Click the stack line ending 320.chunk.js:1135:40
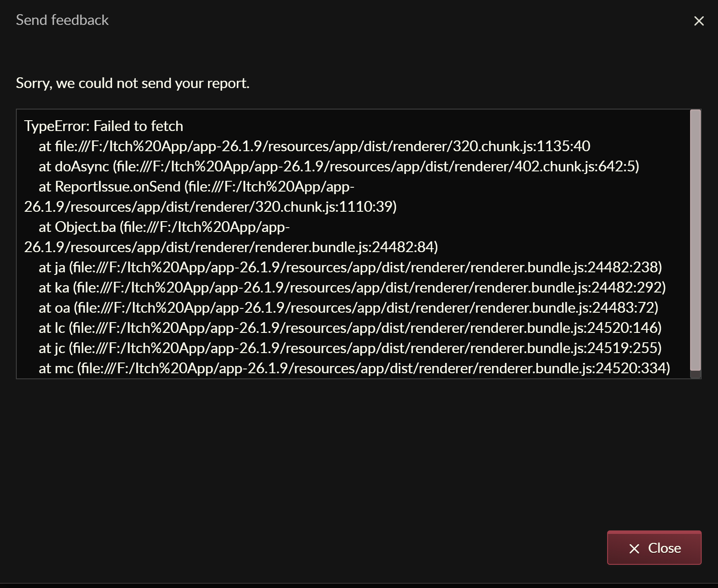Viewport: 718px width, 588px height. click(314, 146)
